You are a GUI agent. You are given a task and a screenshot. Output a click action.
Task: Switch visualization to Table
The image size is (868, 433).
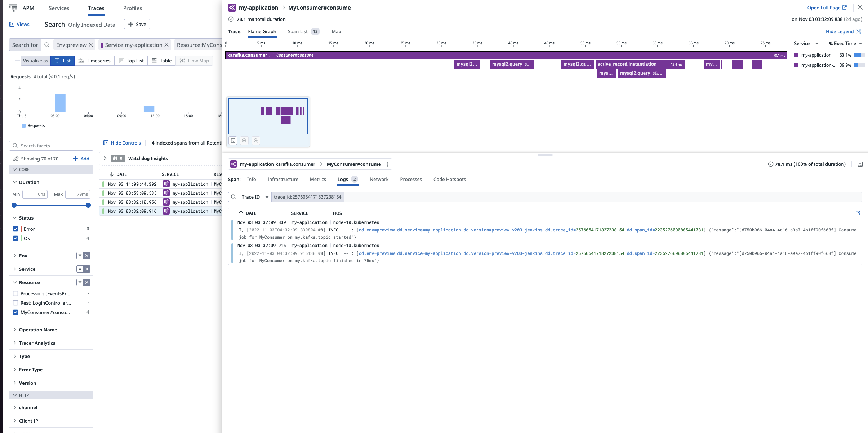(162, 61)
